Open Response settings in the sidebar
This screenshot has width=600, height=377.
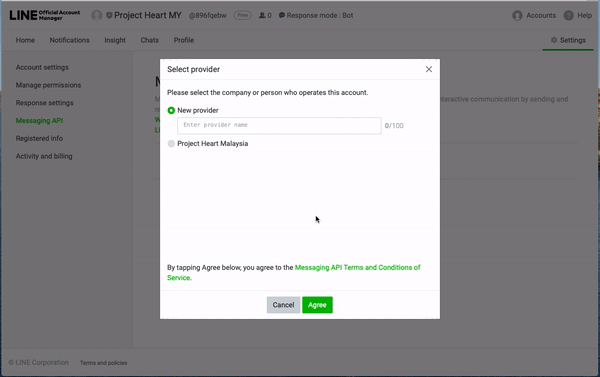44,103
